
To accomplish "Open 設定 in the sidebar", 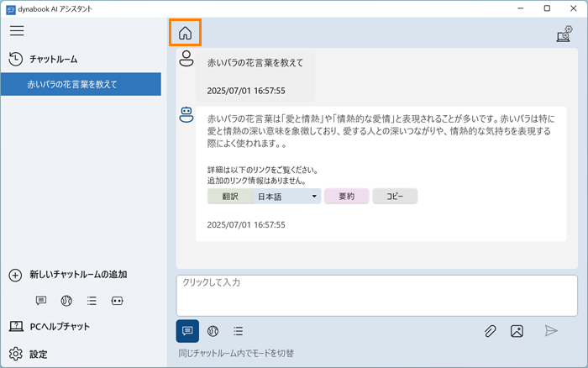I will coord(39,354).
